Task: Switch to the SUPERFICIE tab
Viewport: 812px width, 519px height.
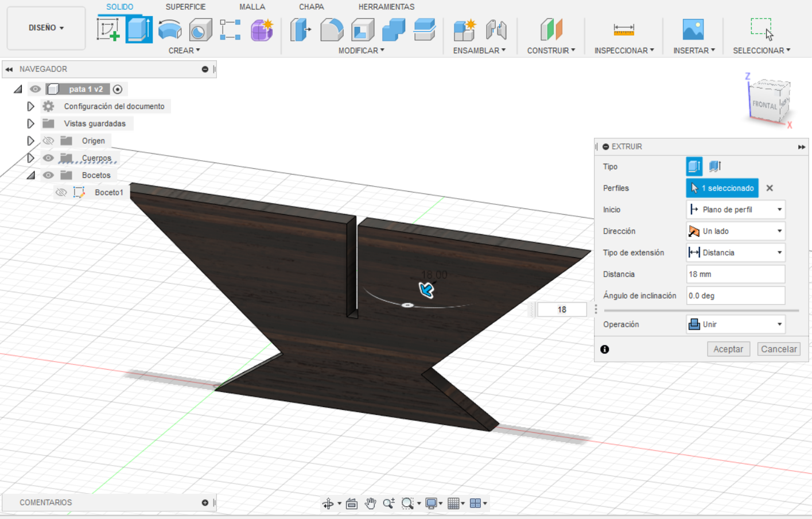Action: point(185,7)
